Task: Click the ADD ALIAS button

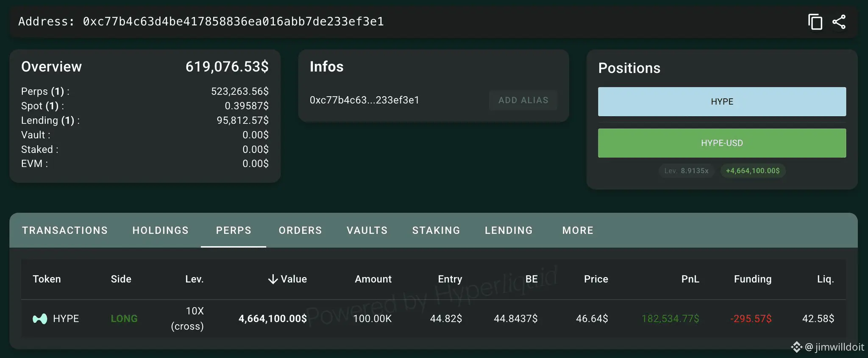Action: coord(523,100)
